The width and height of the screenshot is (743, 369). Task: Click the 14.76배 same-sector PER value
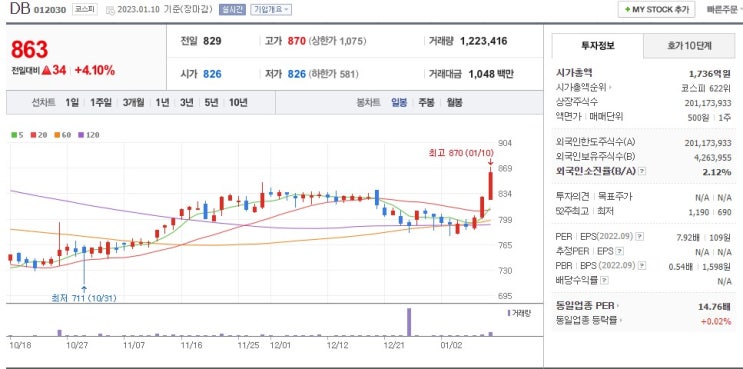[715, 306]
